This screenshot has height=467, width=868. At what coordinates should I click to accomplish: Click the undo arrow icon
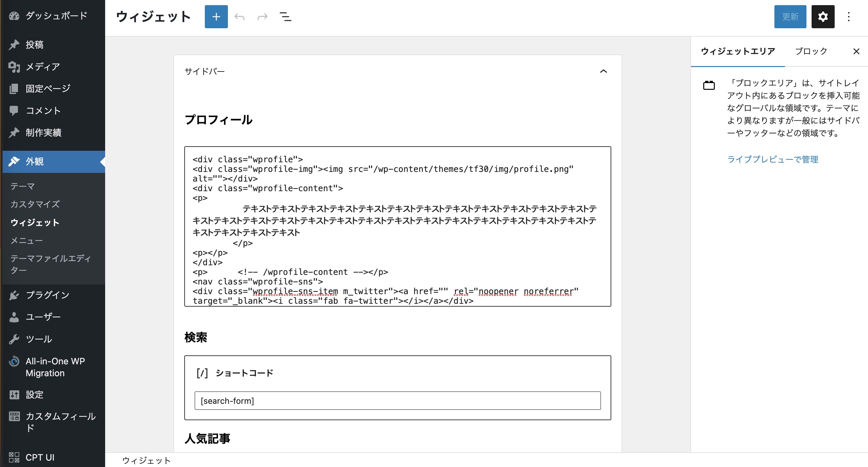[x=239, y=17]
